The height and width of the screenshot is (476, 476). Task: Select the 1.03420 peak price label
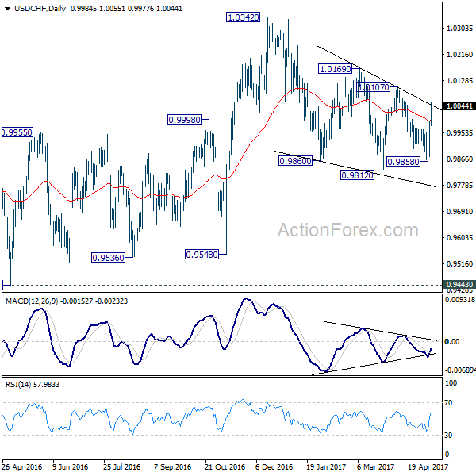(244, 17)
